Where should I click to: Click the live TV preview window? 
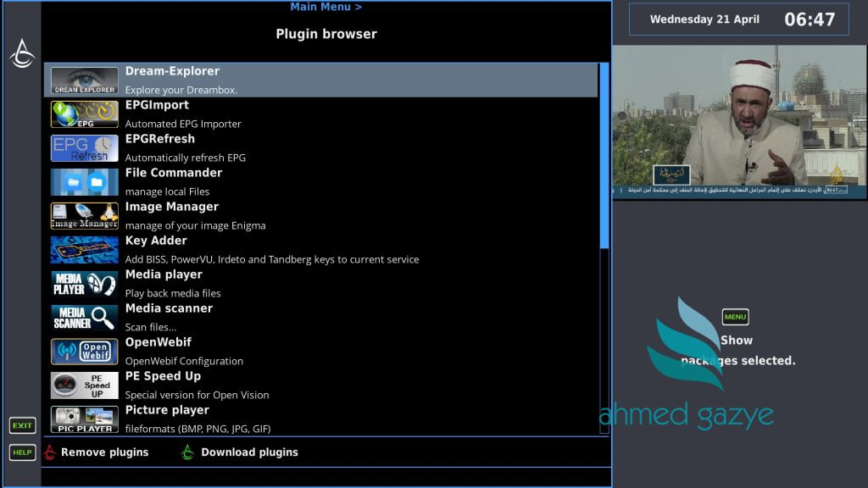[x=739, y=122]
